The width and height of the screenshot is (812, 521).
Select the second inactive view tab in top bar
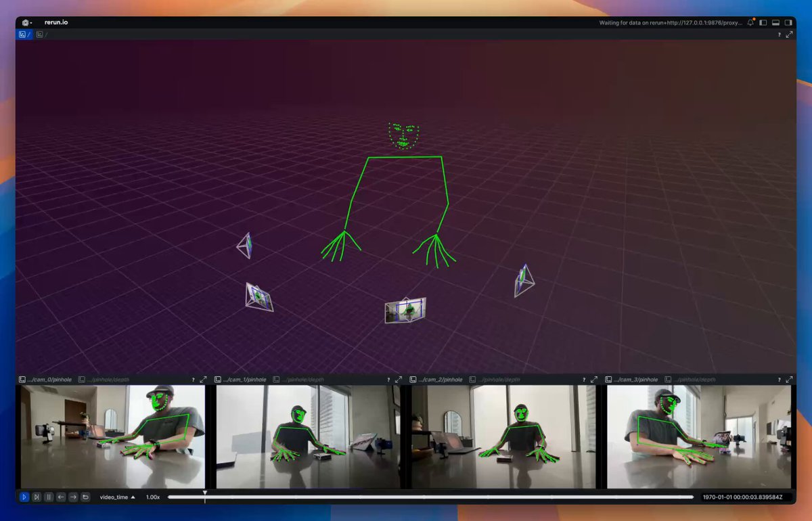point(41,34)
